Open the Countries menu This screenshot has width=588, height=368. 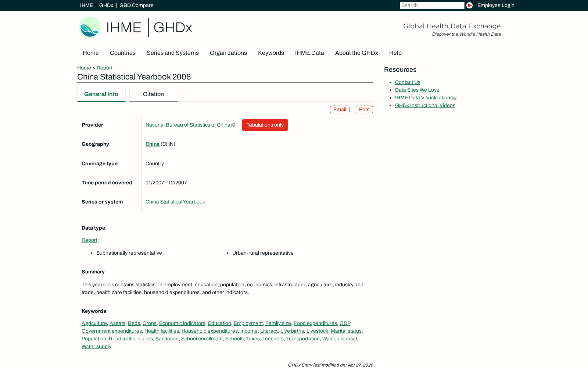click(x=123, y=53)
